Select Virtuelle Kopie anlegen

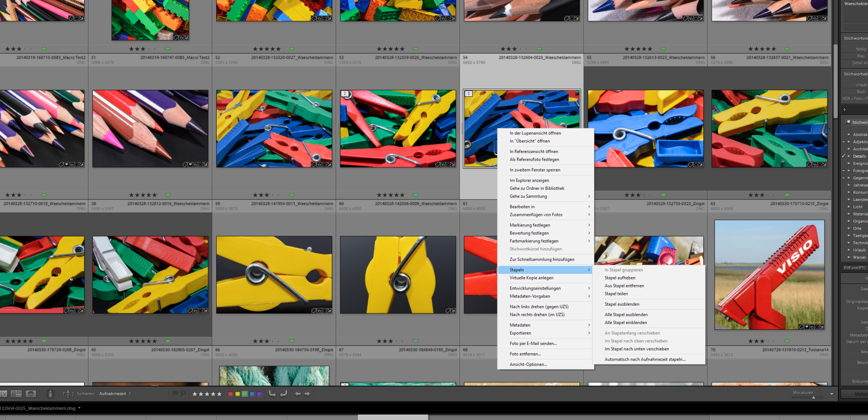click(x=545, y=278)
